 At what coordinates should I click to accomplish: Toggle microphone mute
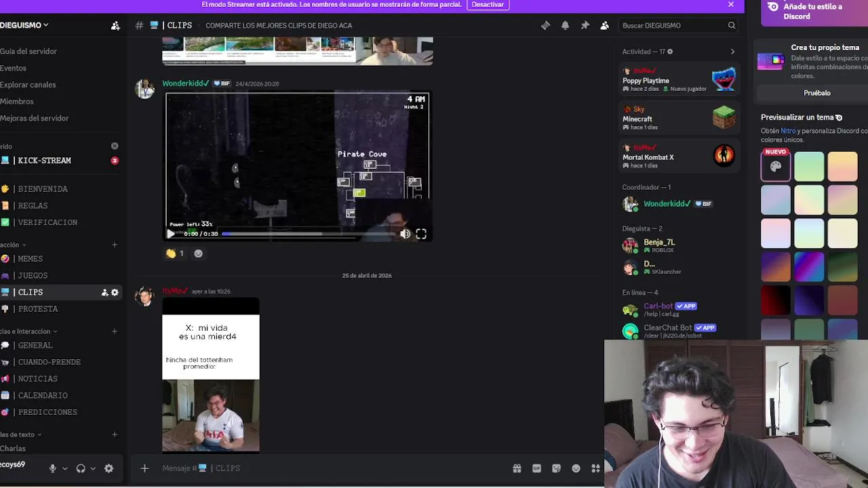(52, 468)
